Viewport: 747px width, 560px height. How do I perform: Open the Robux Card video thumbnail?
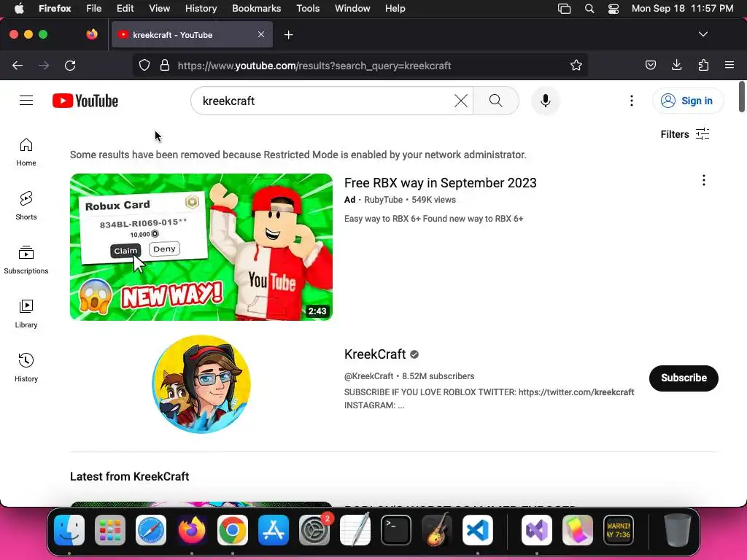click(201, 246)
